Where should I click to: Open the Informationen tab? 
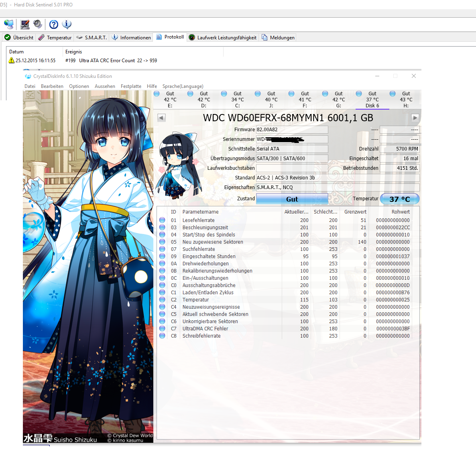(132, 37)
